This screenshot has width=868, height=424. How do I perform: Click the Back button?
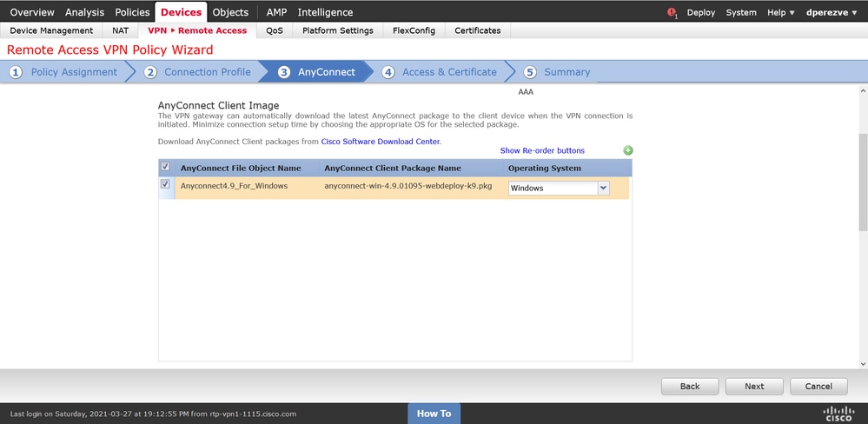pyautogui.click(x=690, y=387)
